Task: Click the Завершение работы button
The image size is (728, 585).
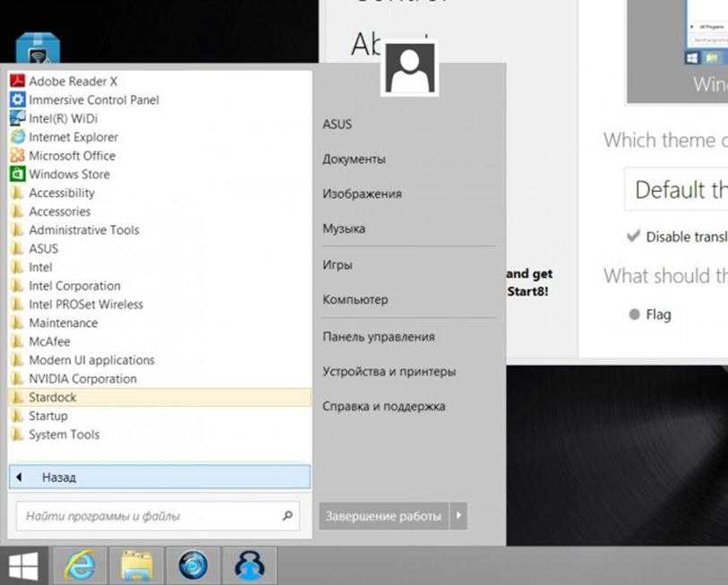Action: [383, 516]
